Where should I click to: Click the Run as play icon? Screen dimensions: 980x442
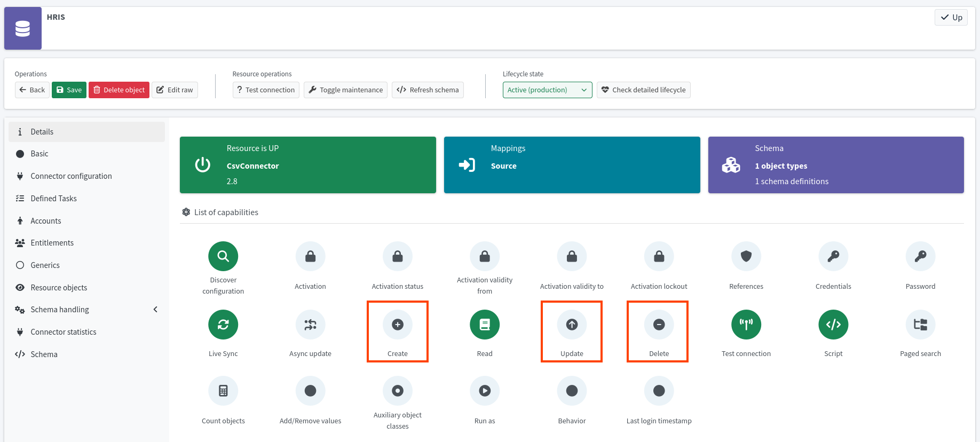[485, 391]
